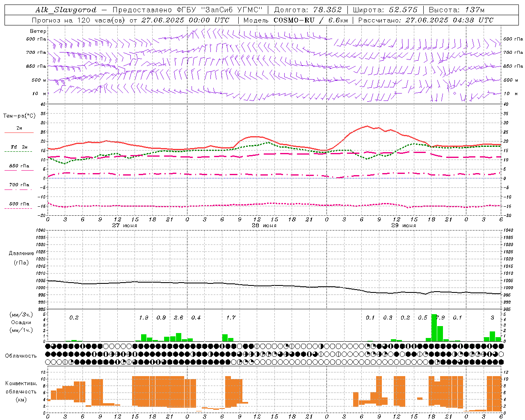Select the longitude value Долгота: 78.352
The width and height of the screenshot is (525, 420).
[308, 10]
